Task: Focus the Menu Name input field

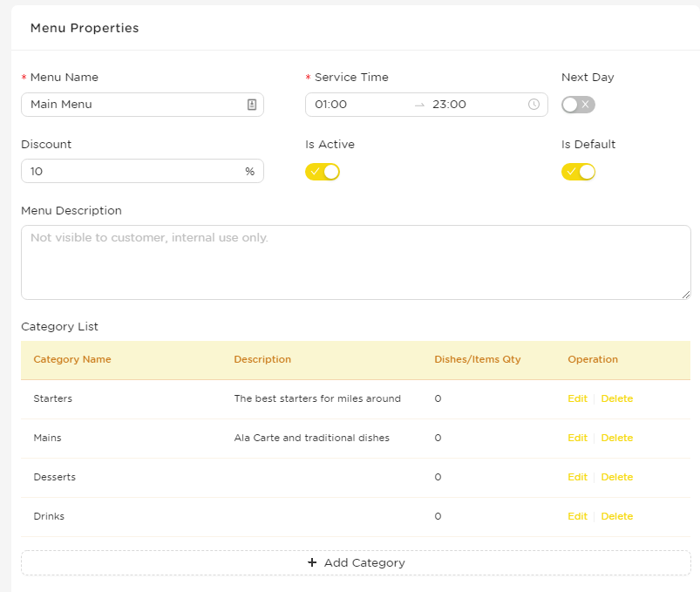Action: click(142, 105)
